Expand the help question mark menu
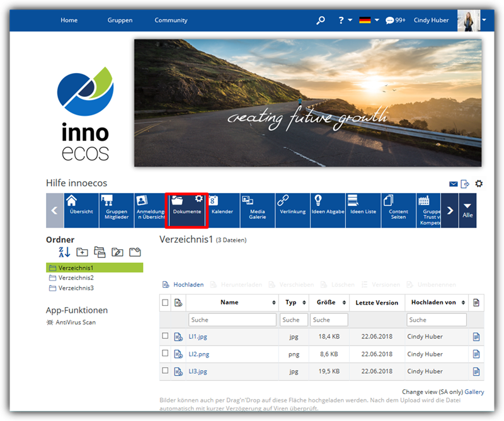The width and height of the screenshot is (504, 421). coord(345,20)
